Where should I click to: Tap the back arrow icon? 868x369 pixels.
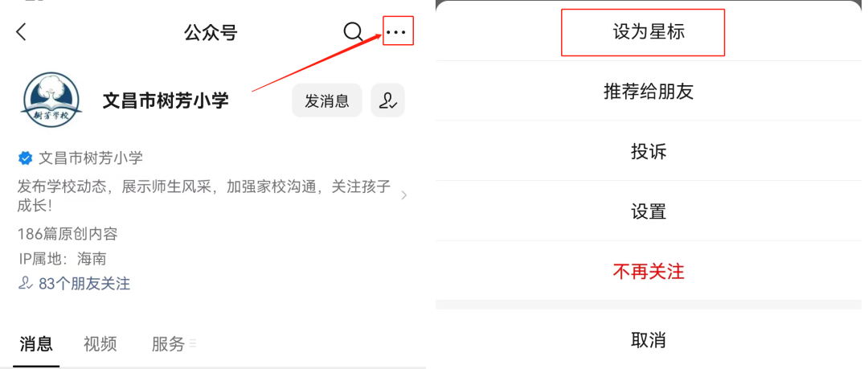pyautogui.click(x=21, y=31)
